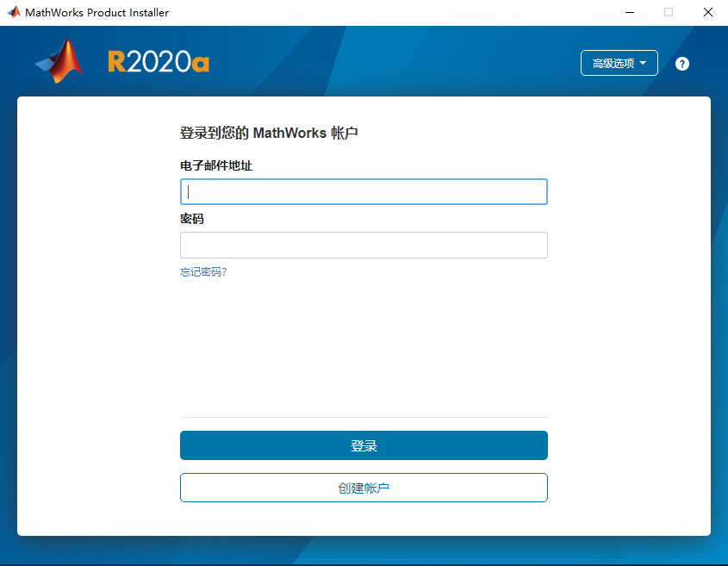Screen dimensions: 728x566
Task: Click the MATLAB logo in the header
Action: click(x=59, y=61)
